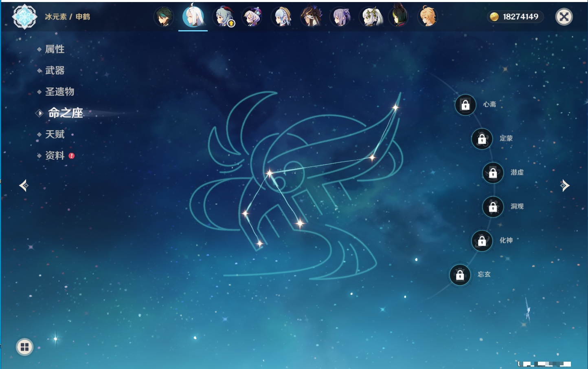The width and height of the screenshot is (588, 369).
Task: Click the 潜虚 constellation label
Action: click(517, 172)
